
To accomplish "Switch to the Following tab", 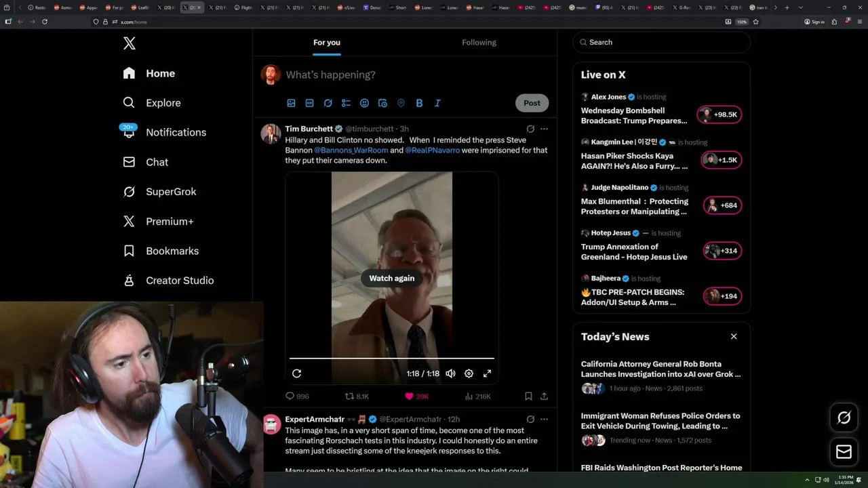I will click(x=479, y=42).
